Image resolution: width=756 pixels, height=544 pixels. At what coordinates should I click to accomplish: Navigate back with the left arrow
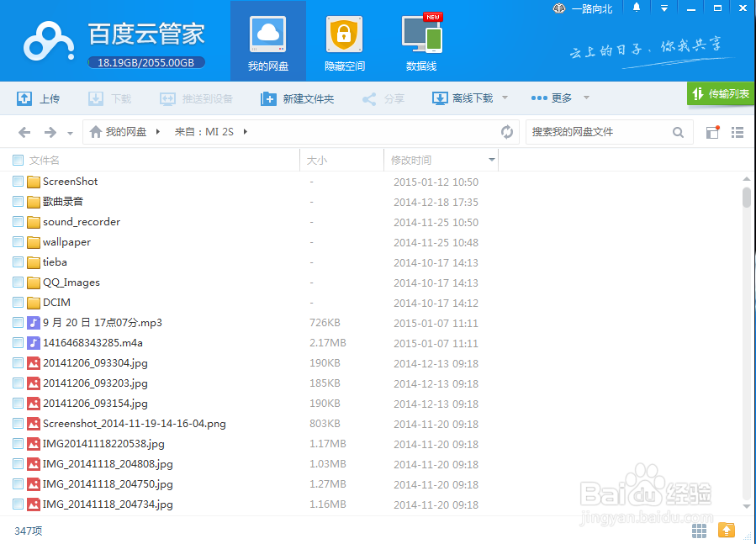tap(24, 131)
